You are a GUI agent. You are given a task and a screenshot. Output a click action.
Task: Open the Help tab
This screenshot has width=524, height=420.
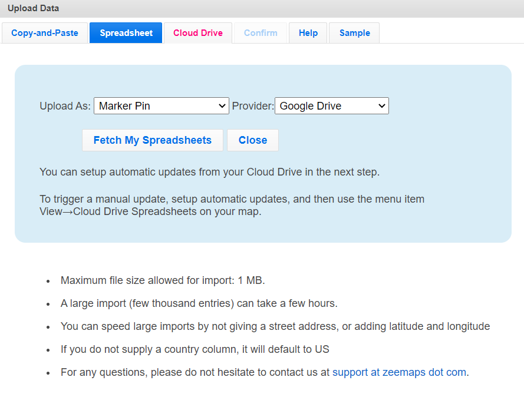coord(308,33)
